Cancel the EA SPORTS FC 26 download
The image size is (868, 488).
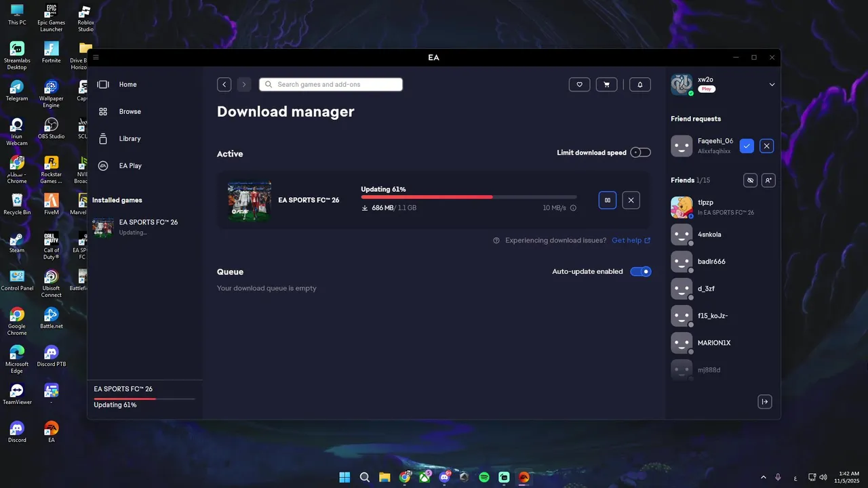[x=631, y=200]
